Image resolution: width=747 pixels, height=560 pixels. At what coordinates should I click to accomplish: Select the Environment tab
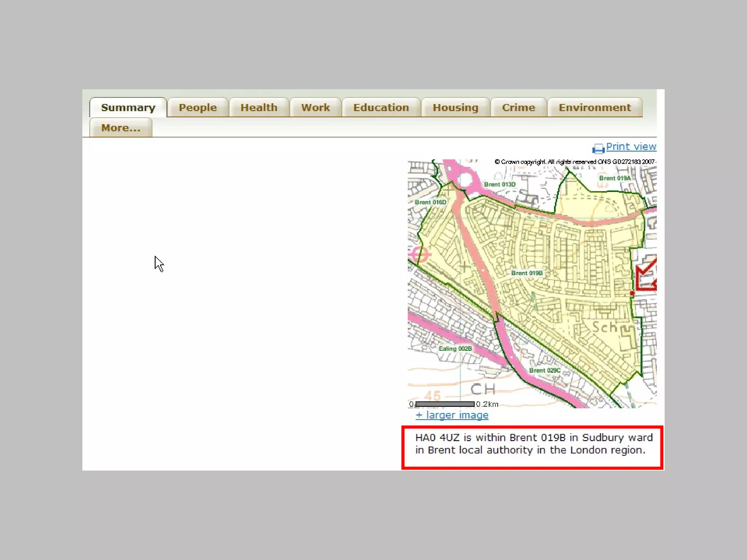(x=595, y=108)
